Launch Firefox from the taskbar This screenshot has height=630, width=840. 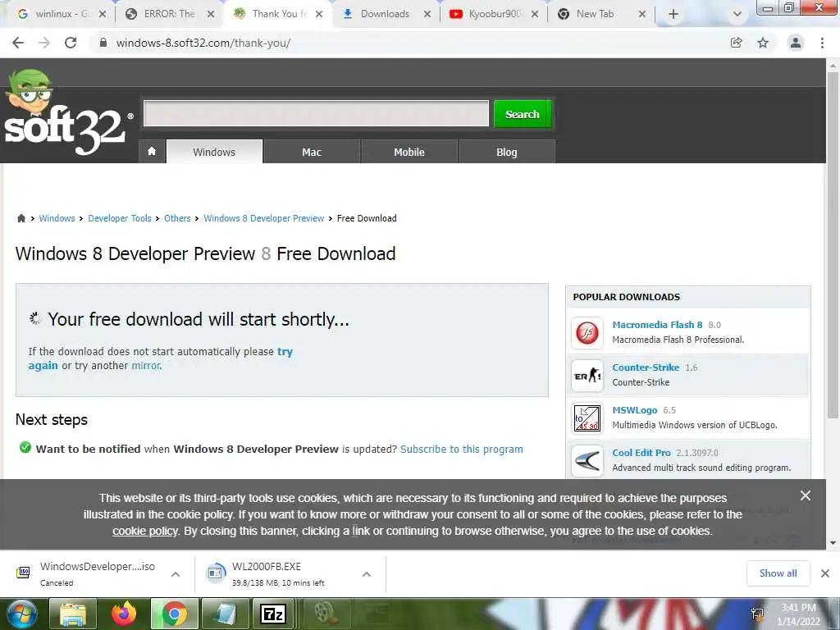pos(124,614)
